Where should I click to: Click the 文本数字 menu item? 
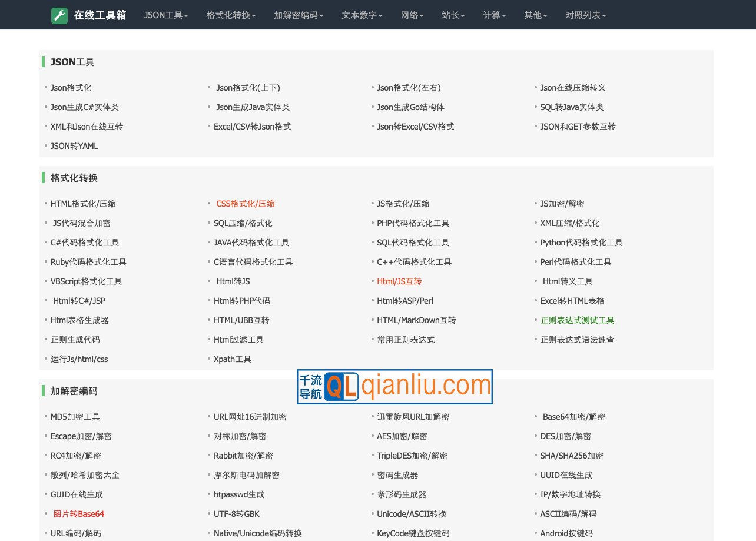(x=362, y=15)
